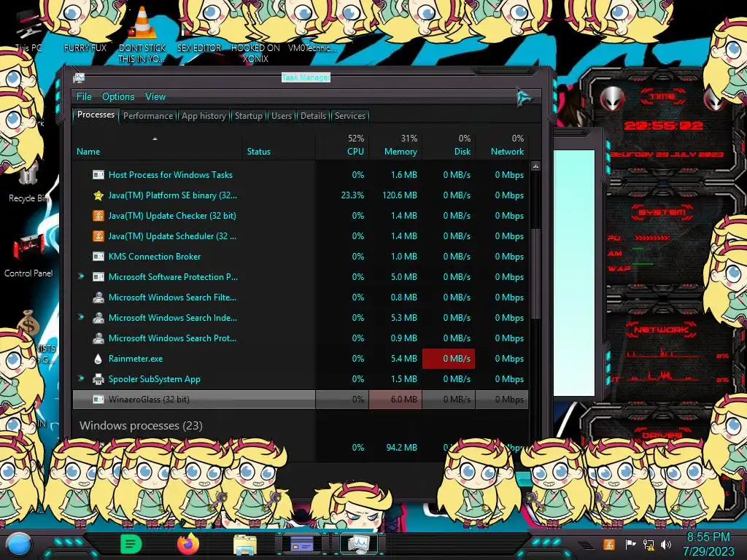Viewport: 747px width, 560px height.
Task: Click the Windows Search Protocol host icon
Action: (98, 338)
